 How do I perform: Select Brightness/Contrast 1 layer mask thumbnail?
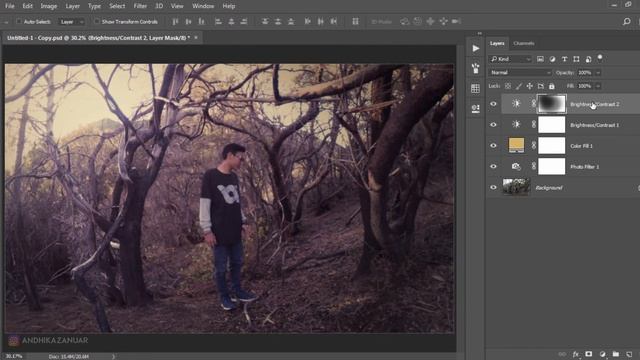551,125
